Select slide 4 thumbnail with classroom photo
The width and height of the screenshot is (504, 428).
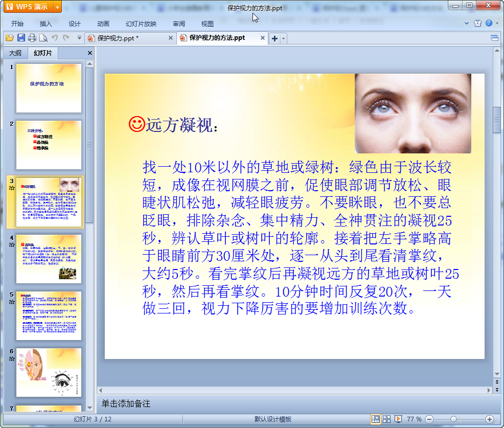pyautogui.click(x=49, y=259)
